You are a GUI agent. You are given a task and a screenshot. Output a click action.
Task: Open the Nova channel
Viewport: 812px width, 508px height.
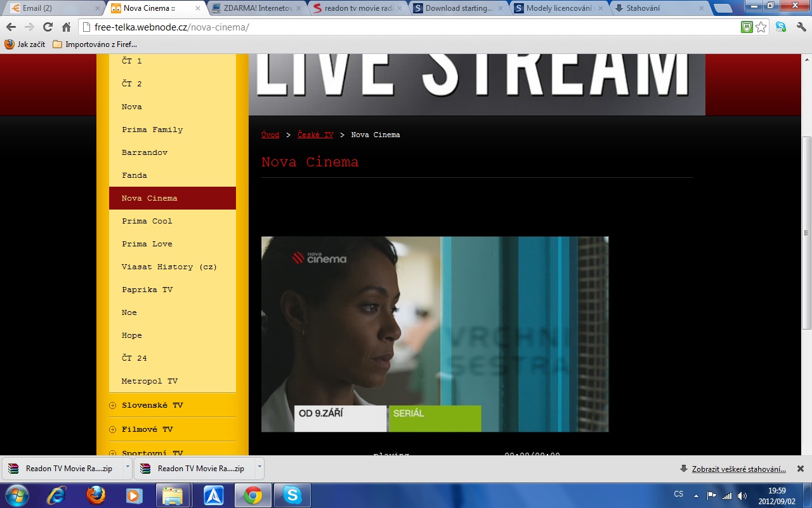point(173,107)
